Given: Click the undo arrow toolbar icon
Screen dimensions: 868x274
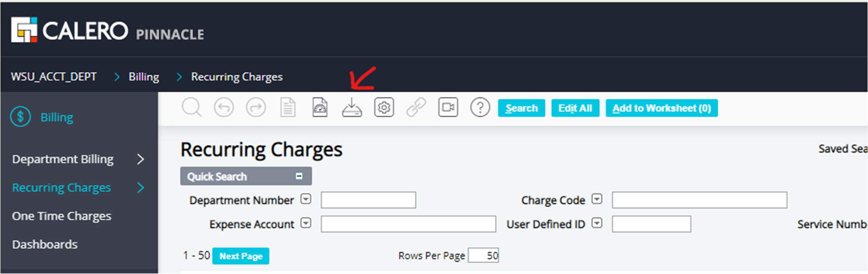Looking at the screenshot, I should tap(224, 108).
